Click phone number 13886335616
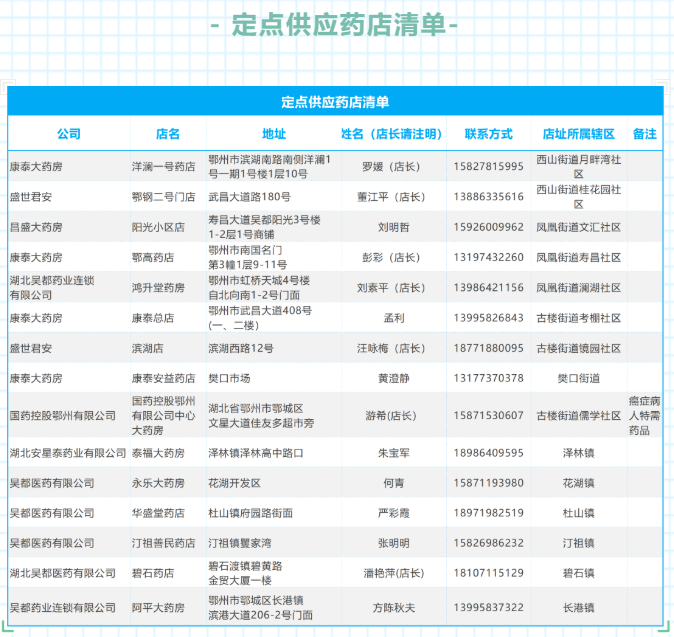 (x=488, y=197)
